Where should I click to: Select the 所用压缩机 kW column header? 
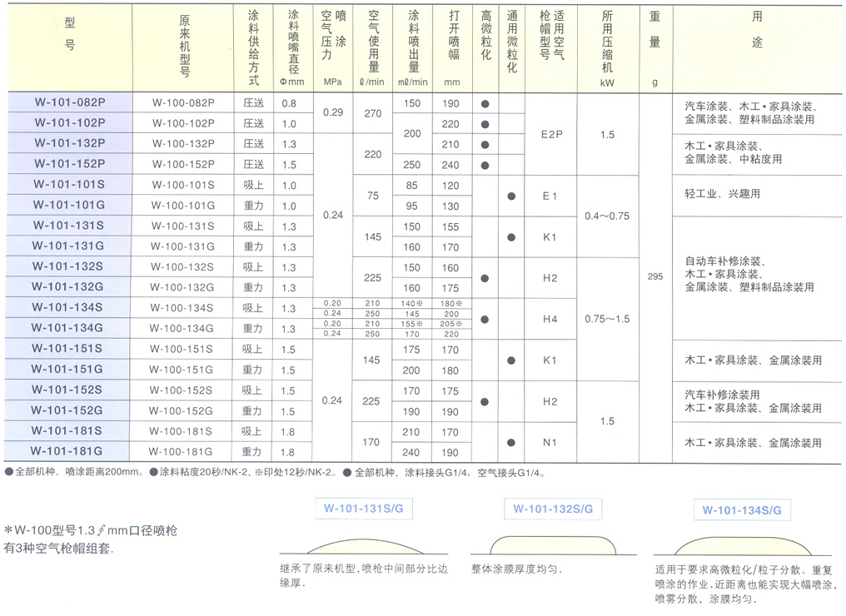[608, 48]
